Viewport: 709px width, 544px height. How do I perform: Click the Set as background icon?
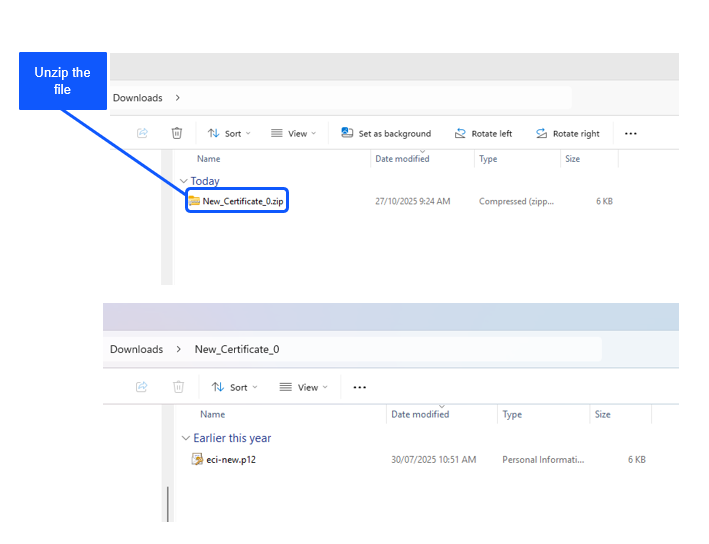[x=347, y=133]
